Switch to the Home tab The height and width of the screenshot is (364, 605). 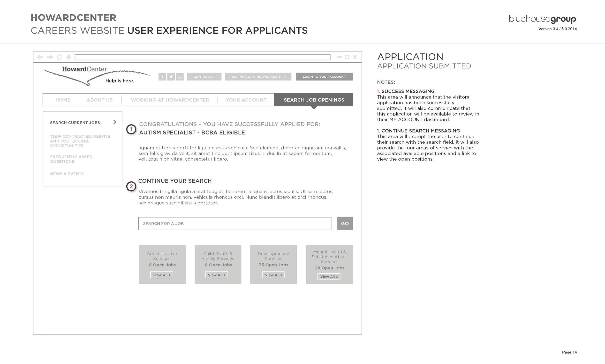coord(63,100)
